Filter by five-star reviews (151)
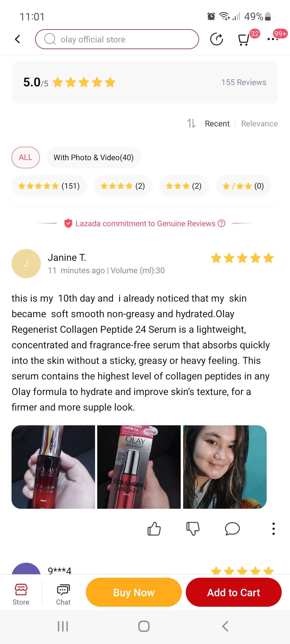Viewport: 290px width, 644px height. [49, 186]
